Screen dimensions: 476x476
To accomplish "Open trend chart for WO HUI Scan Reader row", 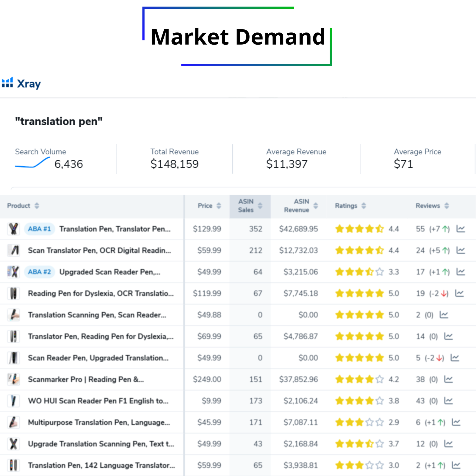I will (448, 401).
